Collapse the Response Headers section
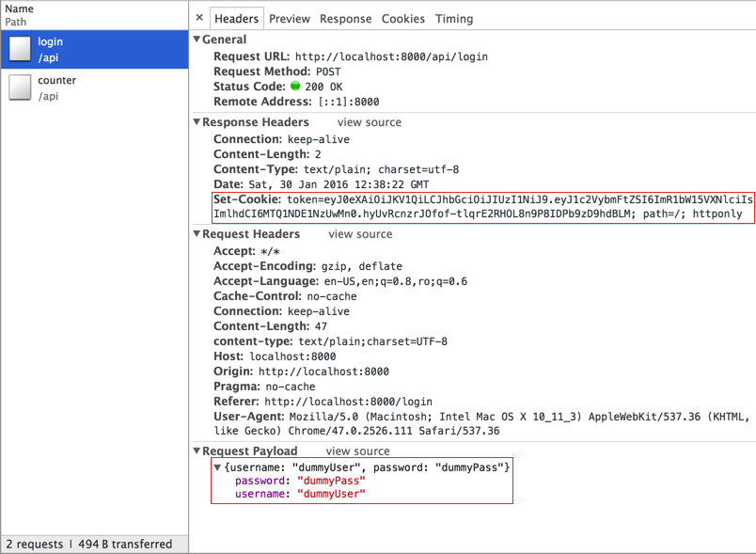The width and height of the screenshot is (756, 554). 197,122
